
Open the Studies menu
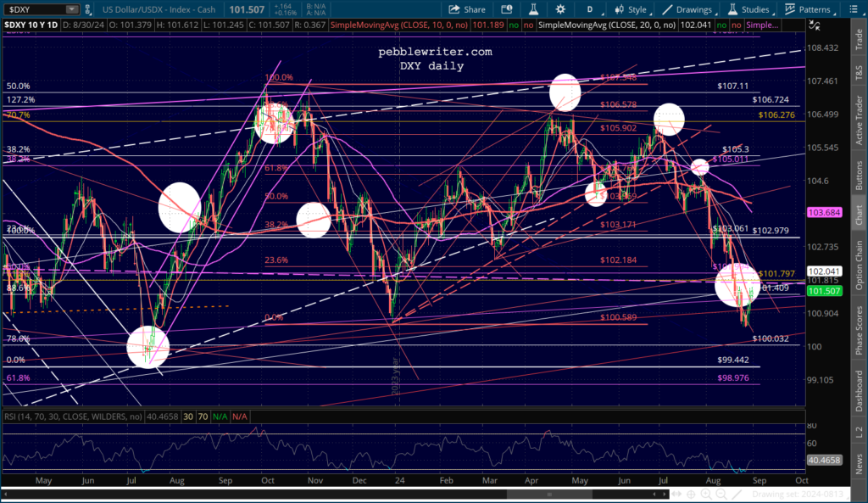[749, 9]
